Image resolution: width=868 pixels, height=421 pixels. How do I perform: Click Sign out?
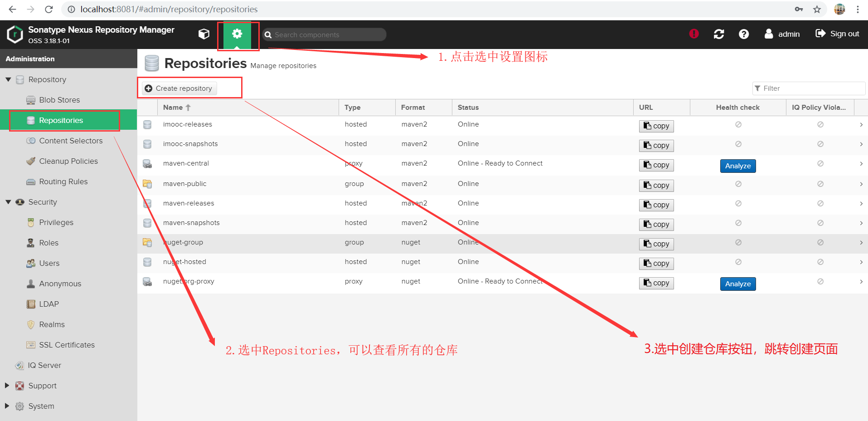(837, 34)
